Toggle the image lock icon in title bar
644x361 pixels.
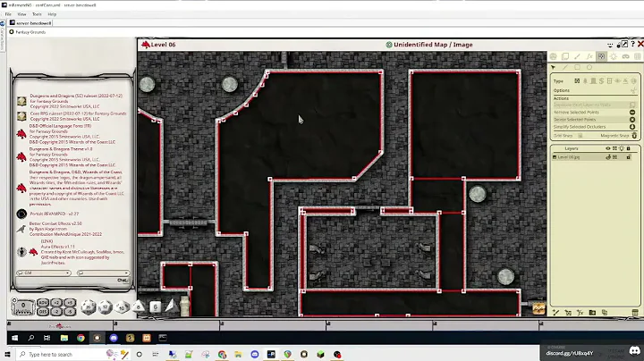point(619,45)
